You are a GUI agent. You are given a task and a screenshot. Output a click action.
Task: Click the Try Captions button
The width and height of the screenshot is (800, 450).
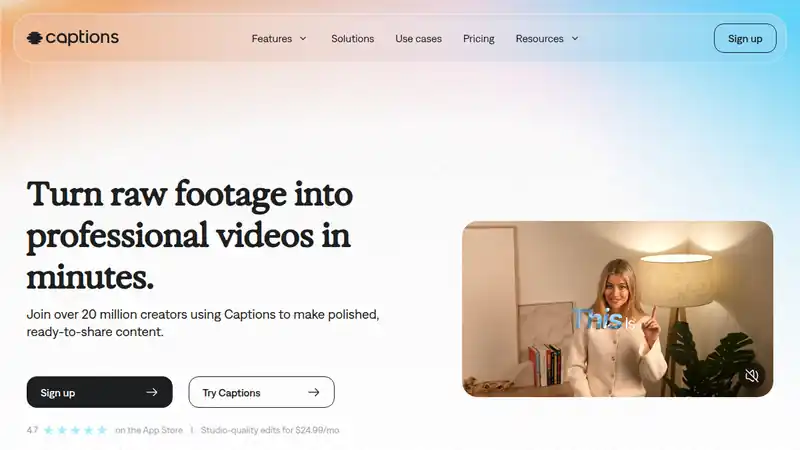262,392
